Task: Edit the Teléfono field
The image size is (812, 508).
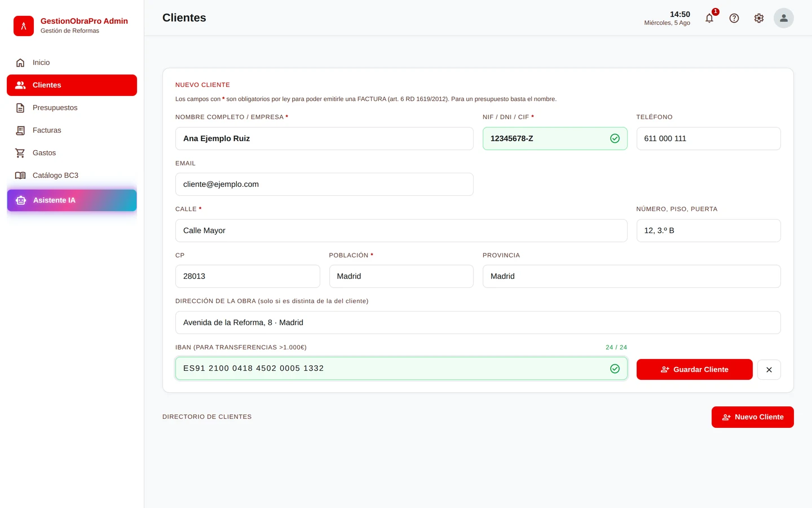Action: 709,138
